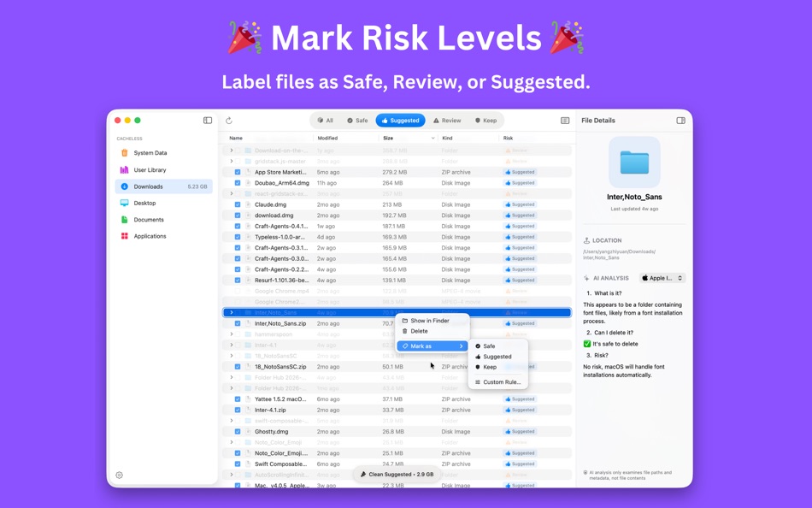Expand the gridstack.js-master folder
The image size is (812, 508).
click(x=231, y=162)
